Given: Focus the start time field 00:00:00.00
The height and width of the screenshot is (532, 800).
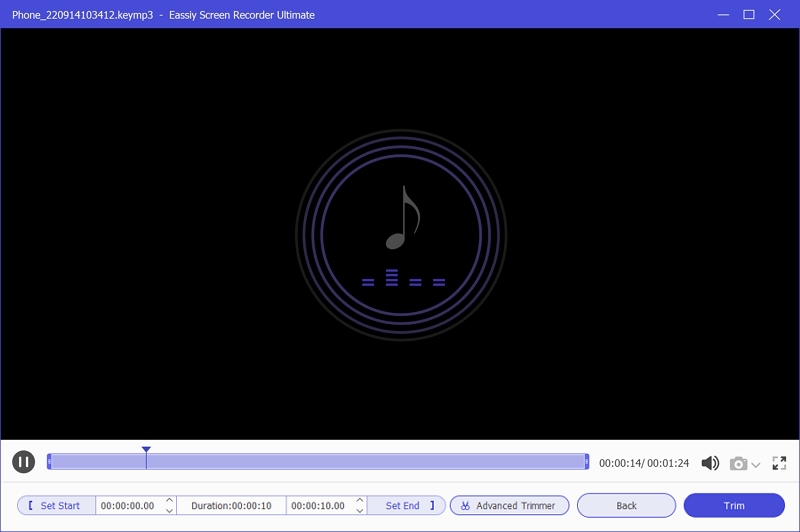Looking at the screenshot, I should 129,505.
